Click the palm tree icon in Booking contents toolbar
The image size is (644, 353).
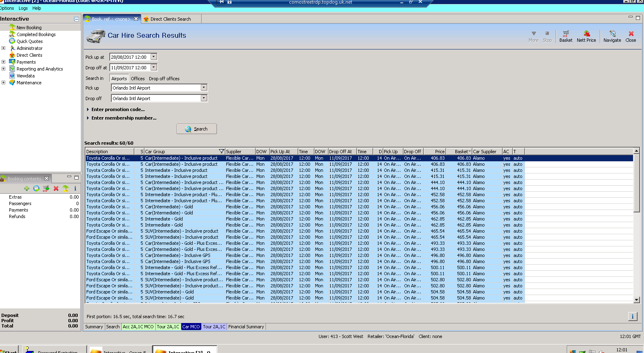[x=65, y=188]
